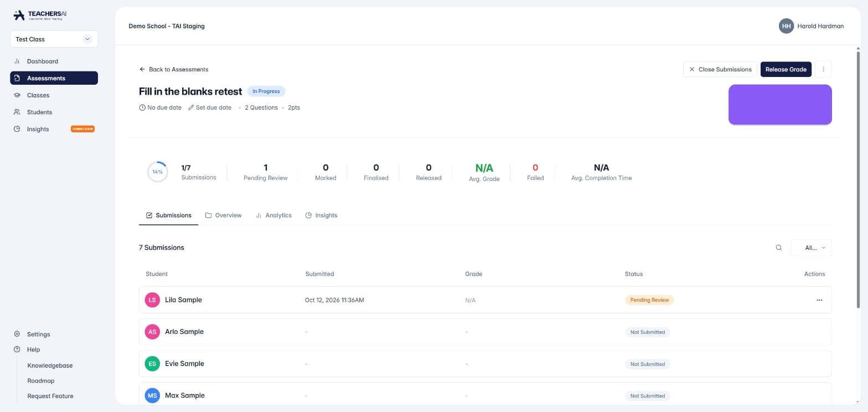Open the search submissions magnifier icon

pos(779,248)
